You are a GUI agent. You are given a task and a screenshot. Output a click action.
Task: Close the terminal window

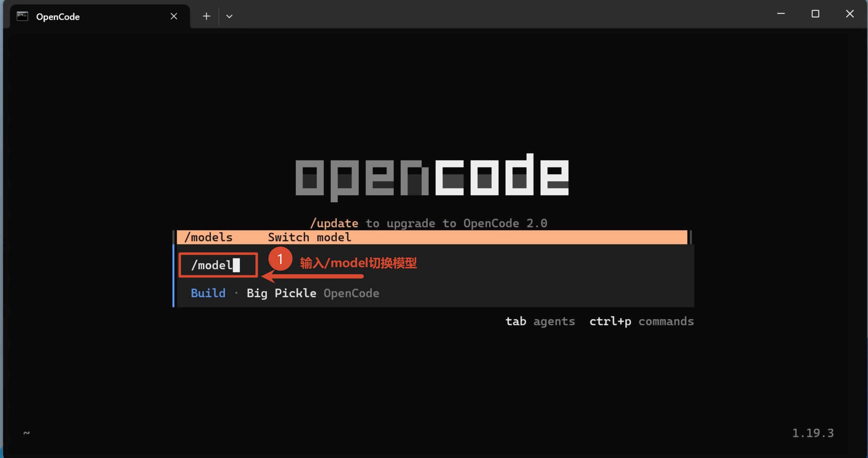point(850,14)
